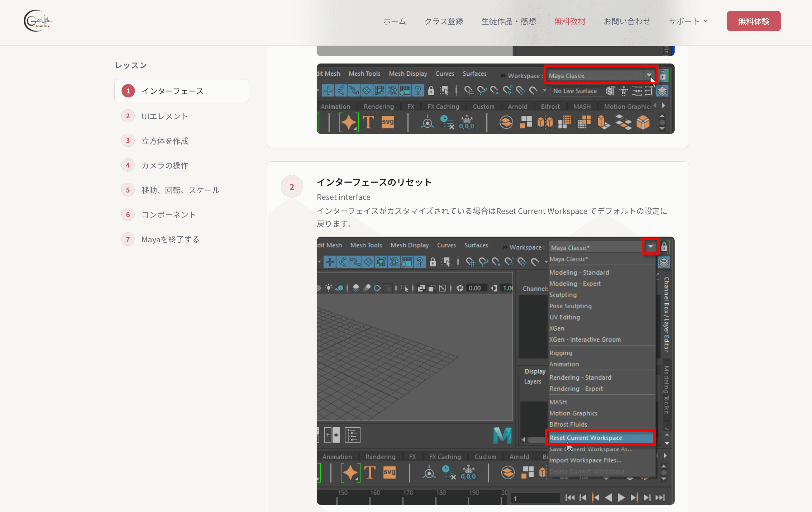This screenshot has height=512, width=812.
Task: Toggle the selection lock icon in the toolbar
Action: pyautogui.click(x=431, y=90)
